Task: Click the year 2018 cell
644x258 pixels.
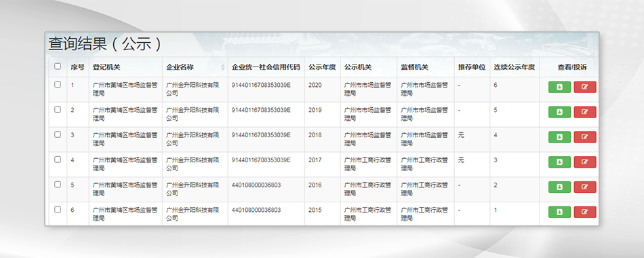Action: (315, 135)
